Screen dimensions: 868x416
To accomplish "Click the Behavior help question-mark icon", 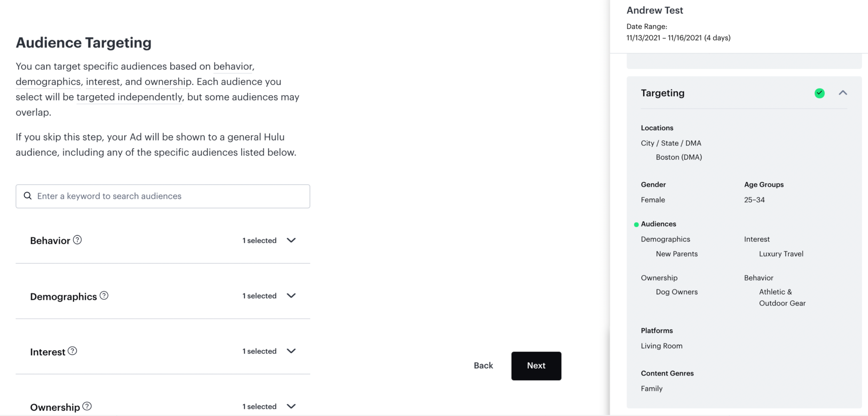I will click(x=77, y=240).
